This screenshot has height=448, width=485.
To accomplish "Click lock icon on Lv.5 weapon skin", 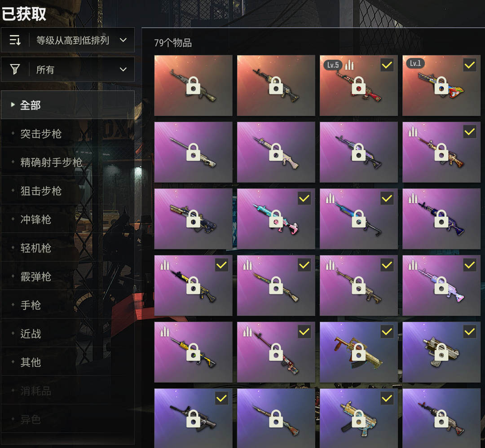I will click(x=358, y=85).
